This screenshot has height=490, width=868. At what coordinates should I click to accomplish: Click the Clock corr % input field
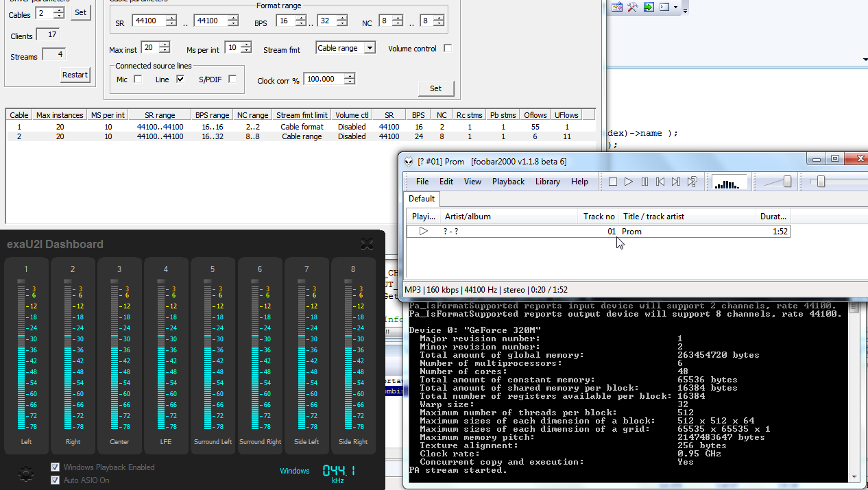[324, 79]
